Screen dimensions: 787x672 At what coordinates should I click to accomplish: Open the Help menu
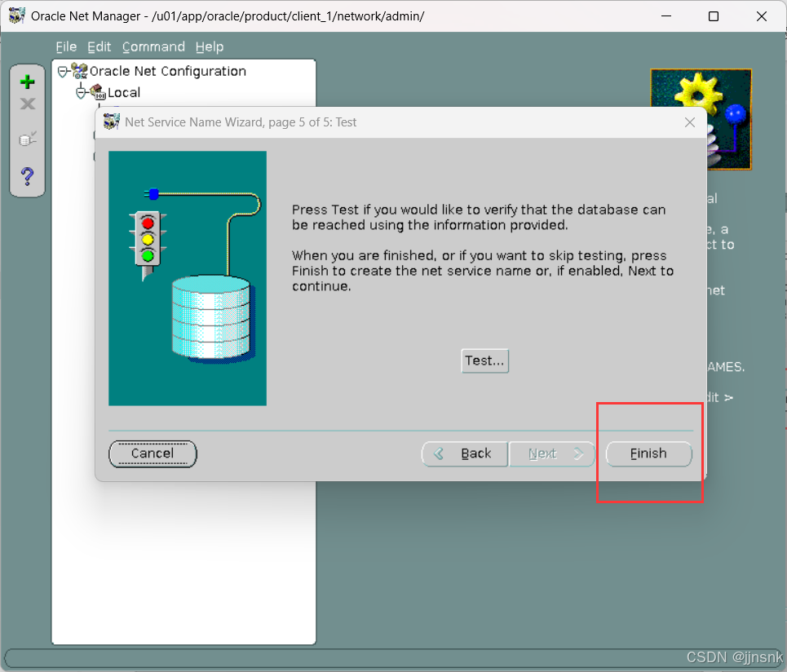pyautogui.click(x=210, y=46)
